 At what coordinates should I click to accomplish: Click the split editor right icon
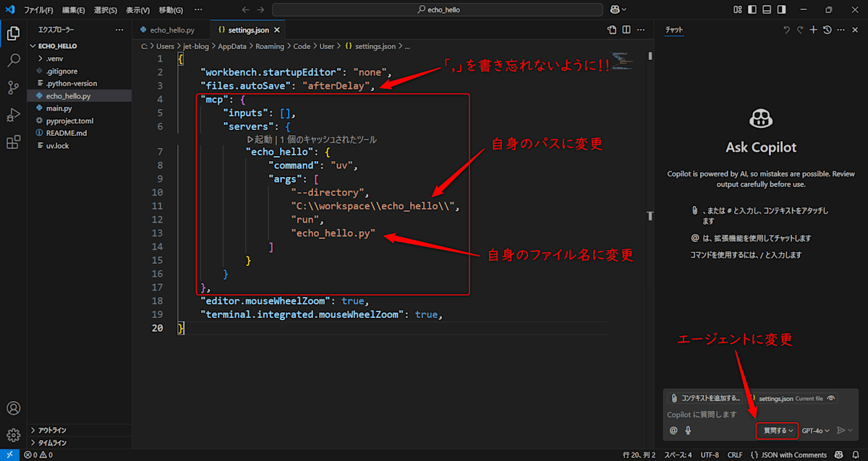(x=626, y=30)
